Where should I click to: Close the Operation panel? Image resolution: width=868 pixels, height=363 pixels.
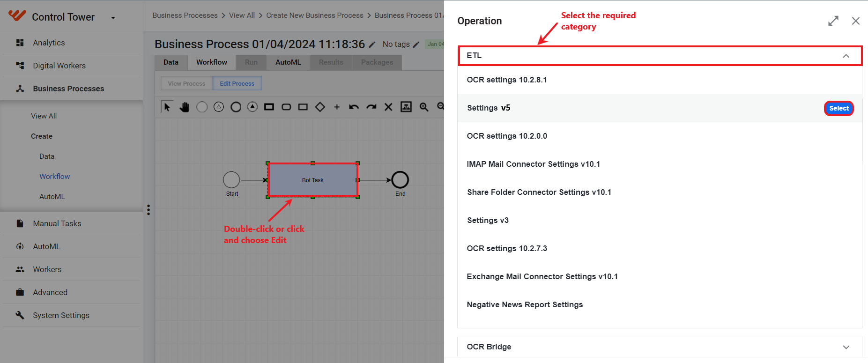pos(856,21)
